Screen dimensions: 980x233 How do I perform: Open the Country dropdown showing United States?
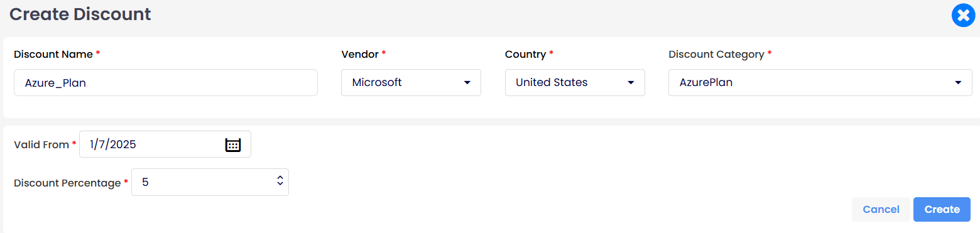575,82
